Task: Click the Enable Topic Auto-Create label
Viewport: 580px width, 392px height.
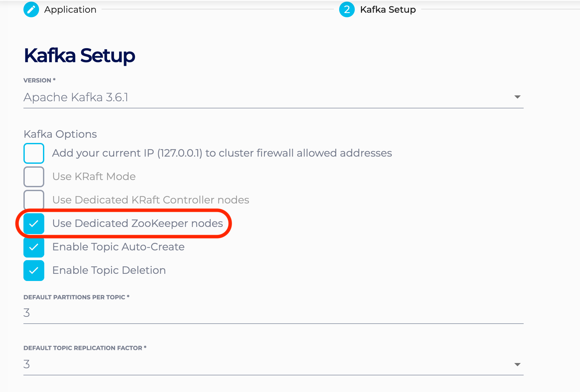Action: tap(118, 247)
